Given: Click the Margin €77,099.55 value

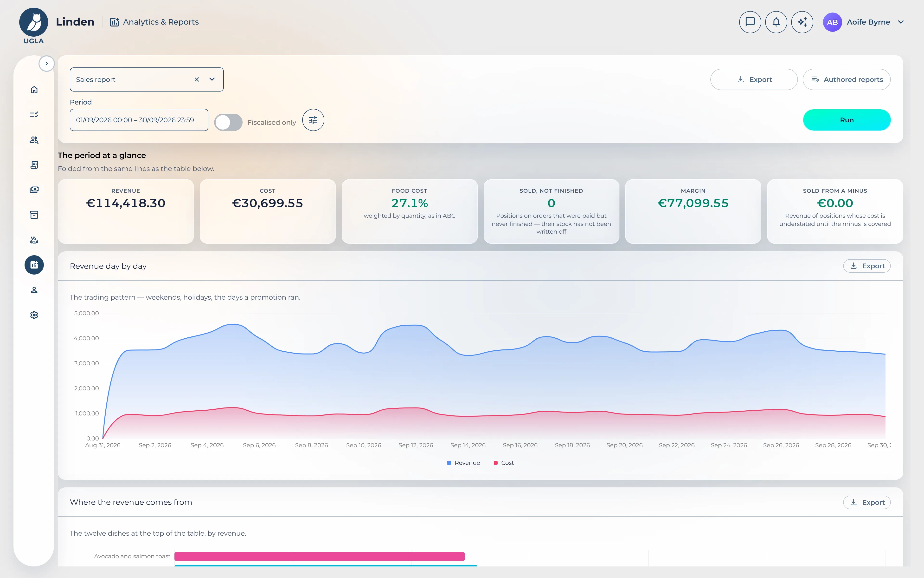Looking at the screenshot, I should tap(693, 203).
